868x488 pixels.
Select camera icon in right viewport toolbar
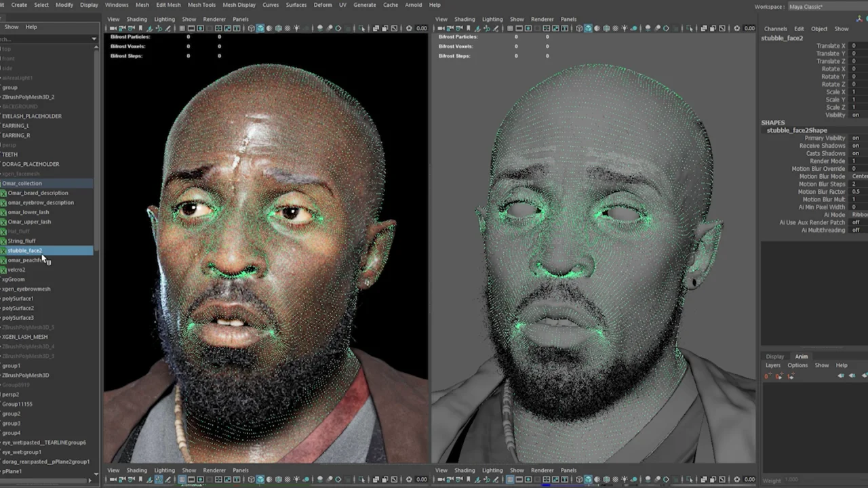point(439,28)
